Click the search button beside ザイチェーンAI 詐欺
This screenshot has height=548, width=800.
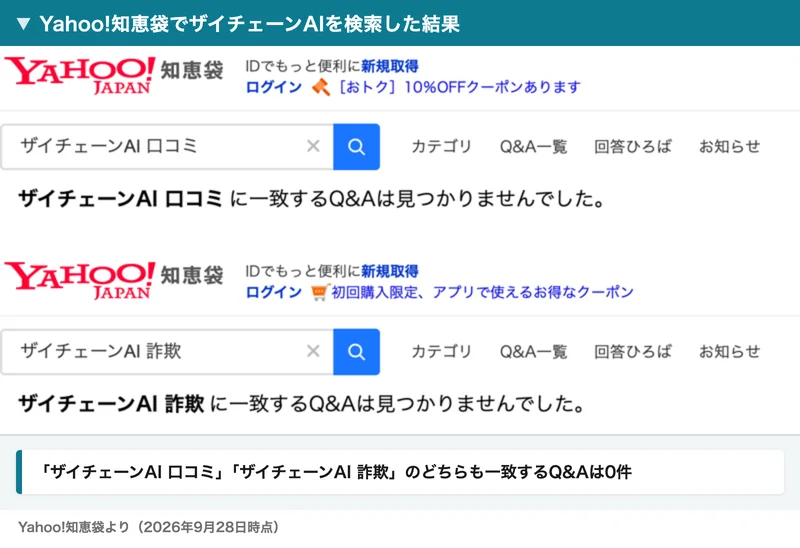356,352
